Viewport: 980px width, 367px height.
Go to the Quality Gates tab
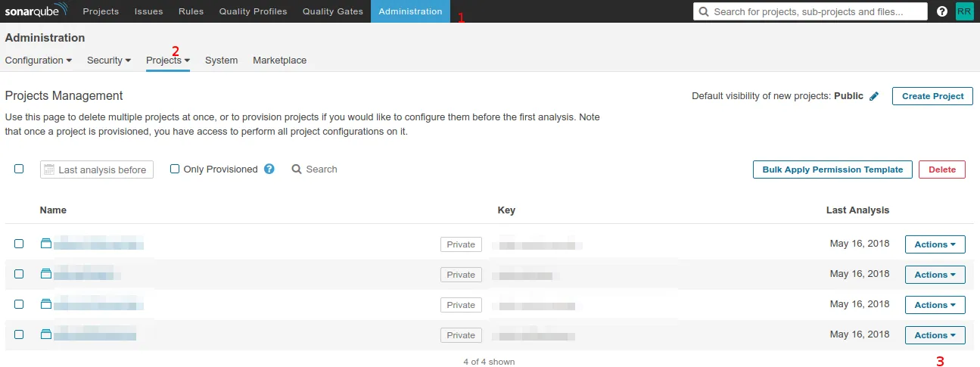[x=333, y=11]
